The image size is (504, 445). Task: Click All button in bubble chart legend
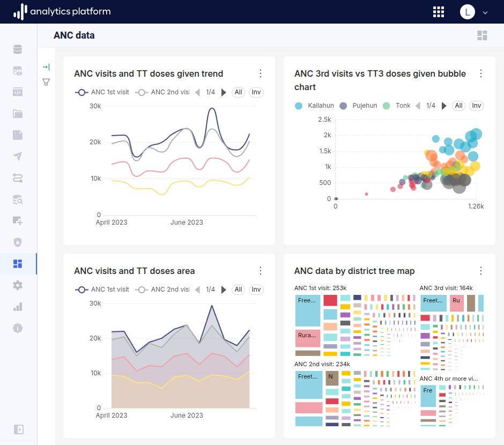tap(458, 106)
